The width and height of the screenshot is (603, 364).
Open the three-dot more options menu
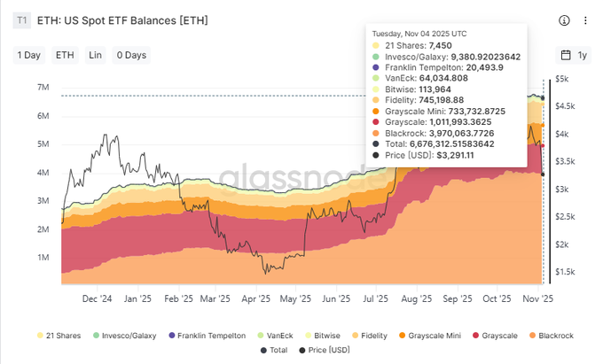pos(584,20)
